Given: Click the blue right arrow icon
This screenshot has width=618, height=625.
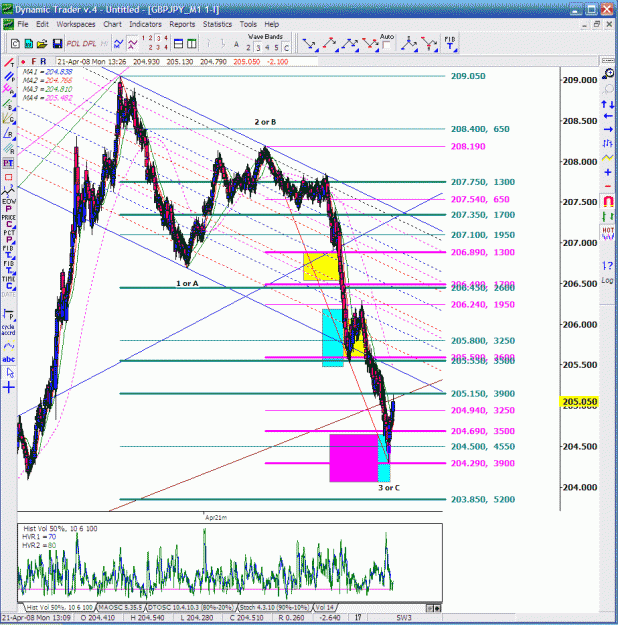Looking at the screenshot, I should 608,129.
